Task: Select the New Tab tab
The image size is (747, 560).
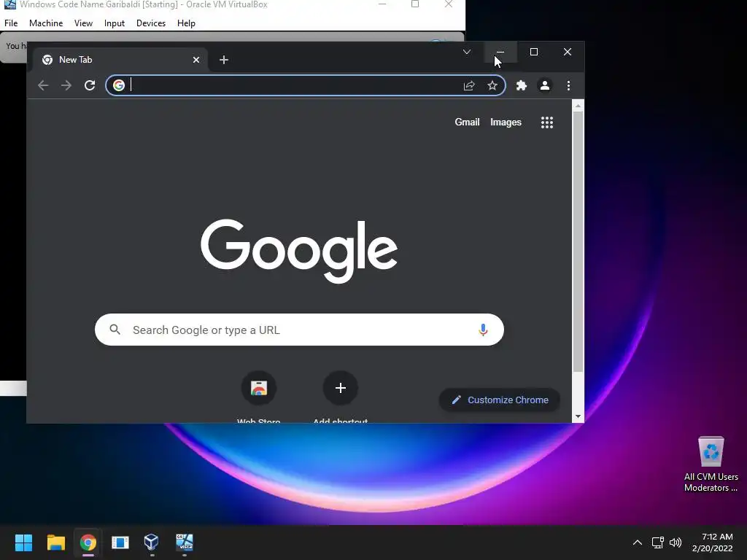Action: tap(120, 60)
